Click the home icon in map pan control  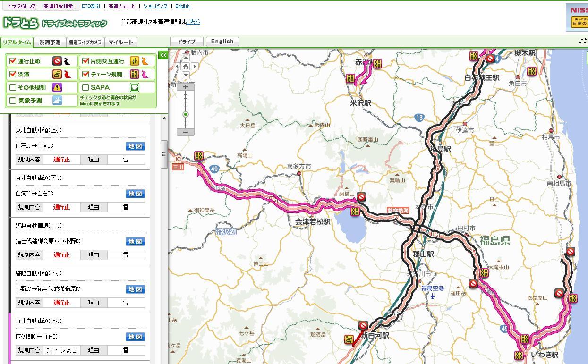pos(186,67)
